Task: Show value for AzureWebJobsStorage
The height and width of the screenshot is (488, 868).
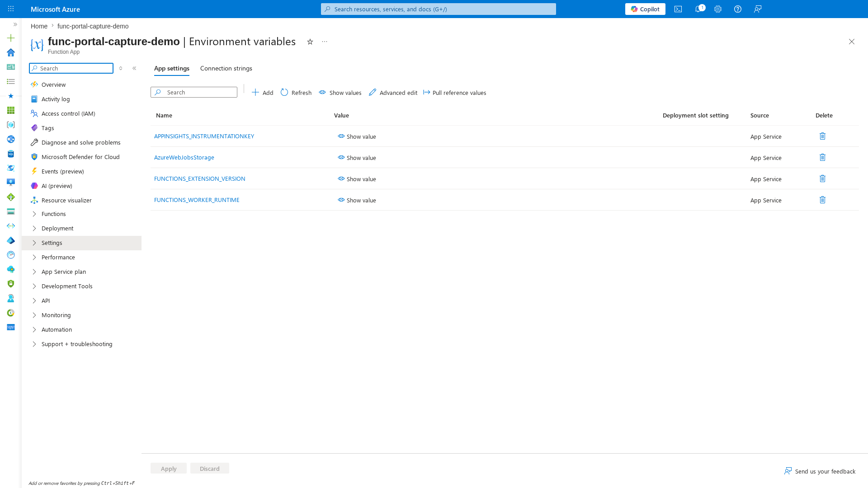Action: [357, 158]
